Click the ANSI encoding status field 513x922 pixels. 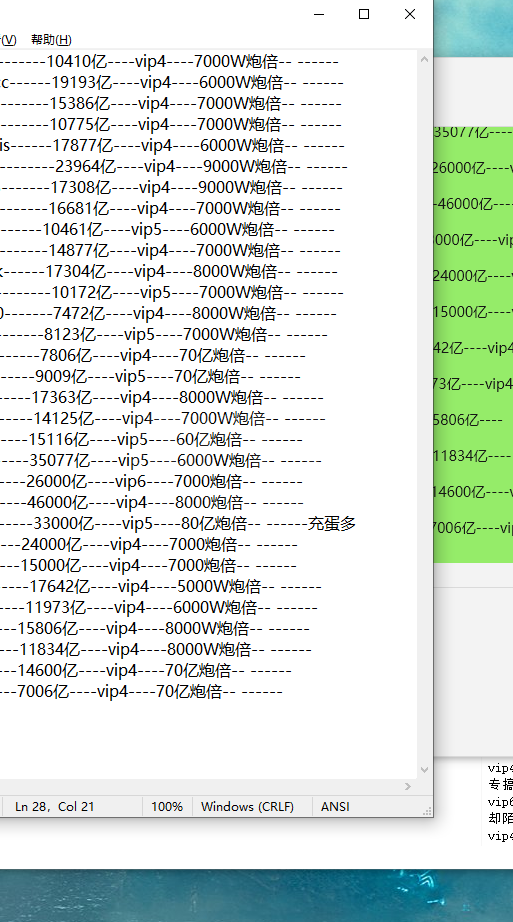tap(335, 806)
